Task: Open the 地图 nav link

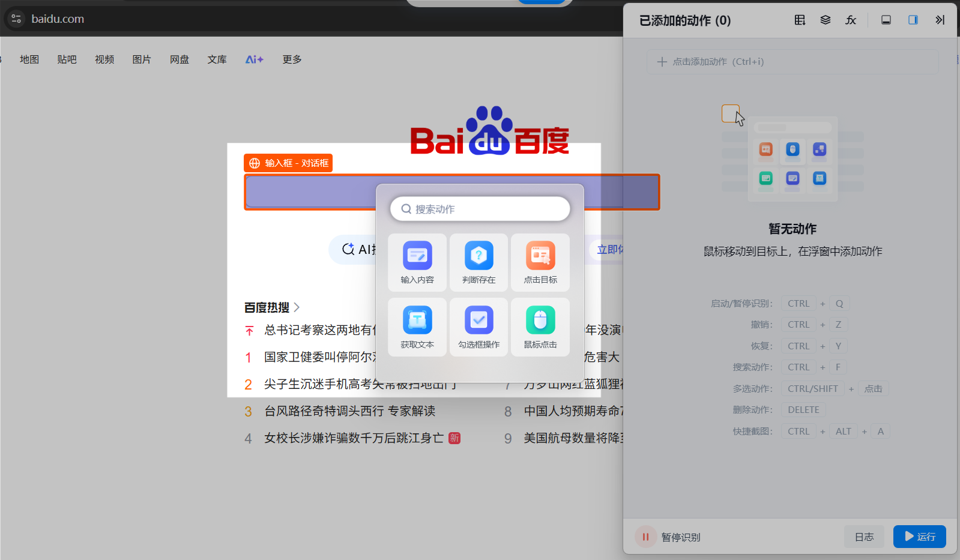Action: click(29, 59)
